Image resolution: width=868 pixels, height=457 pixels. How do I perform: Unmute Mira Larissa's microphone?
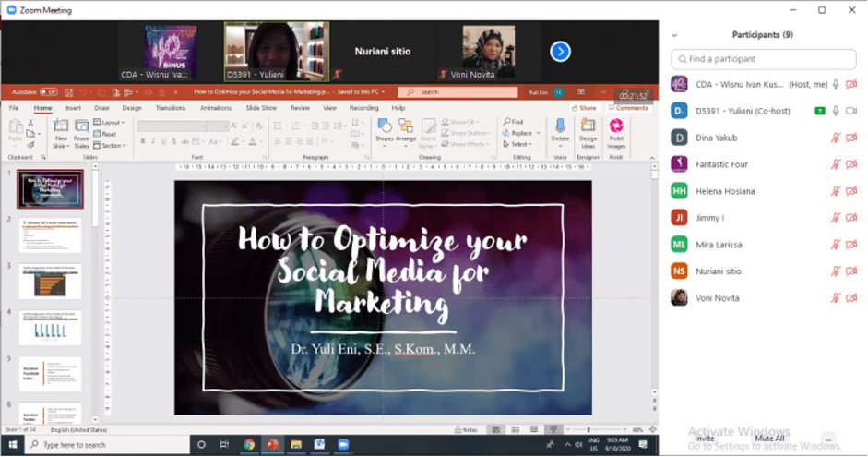pos(836,245)
